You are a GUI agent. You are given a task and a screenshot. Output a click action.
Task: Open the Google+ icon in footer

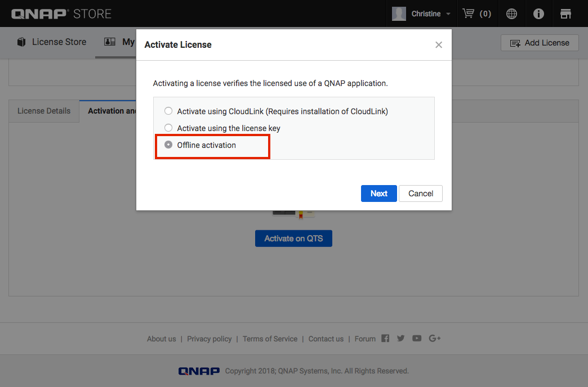435,338
